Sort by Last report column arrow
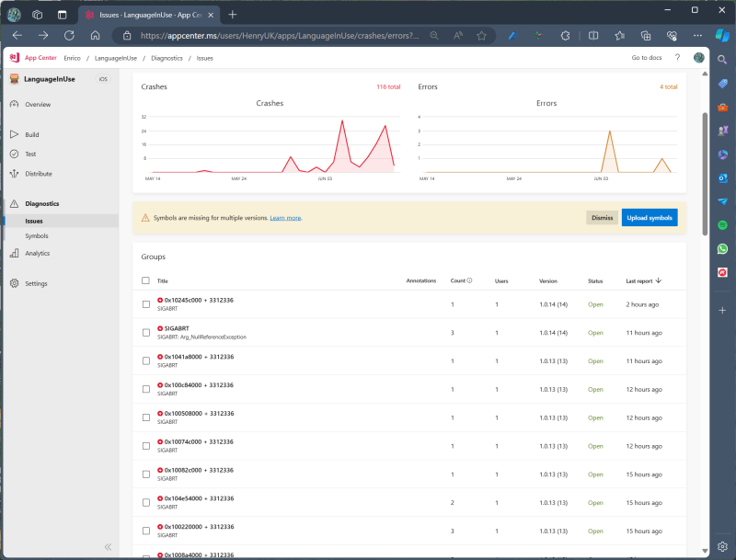 [x=659, y=280]
